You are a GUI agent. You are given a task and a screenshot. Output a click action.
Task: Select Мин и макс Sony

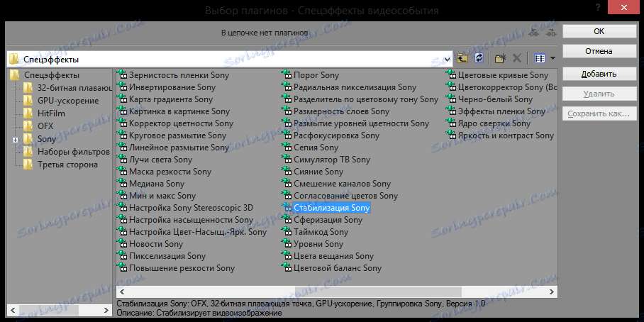162,196
